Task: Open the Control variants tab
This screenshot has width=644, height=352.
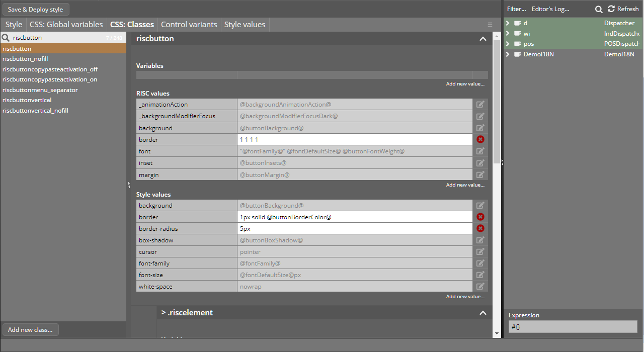Action: pos(189,25)
